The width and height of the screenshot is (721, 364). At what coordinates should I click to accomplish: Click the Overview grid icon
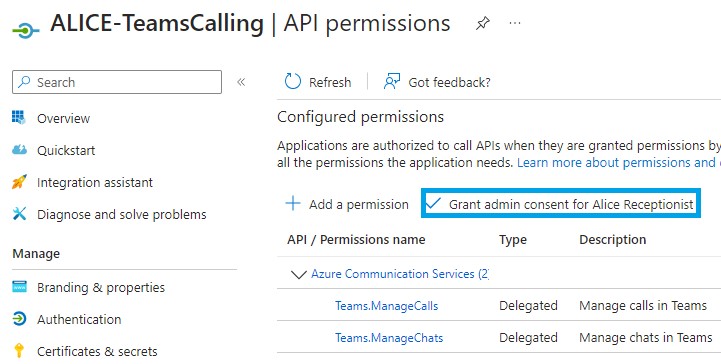click(19, 118)
